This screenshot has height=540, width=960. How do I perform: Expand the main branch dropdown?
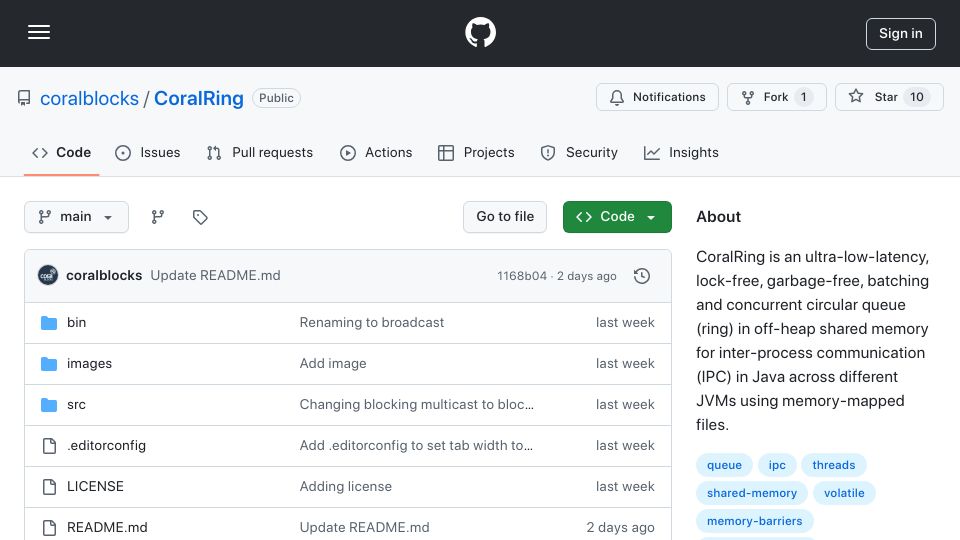coord(77,217)
